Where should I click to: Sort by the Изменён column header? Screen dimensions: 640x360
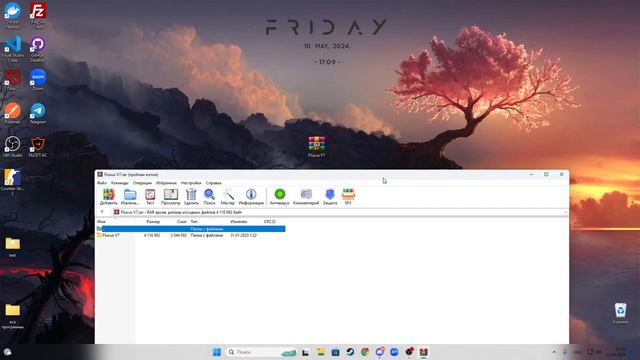coord(239,222)
